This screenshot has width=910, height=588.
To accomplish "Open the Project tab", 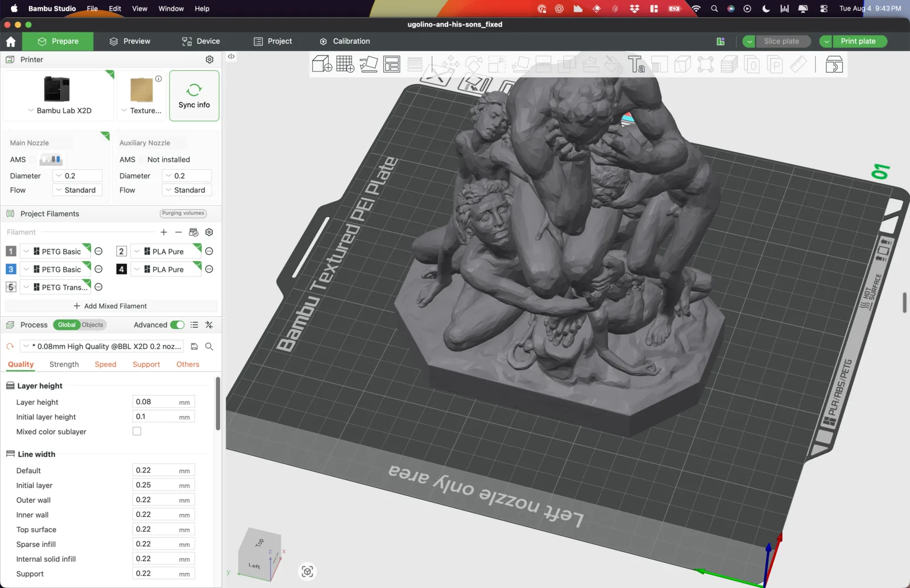I will (x=273, y=42).
